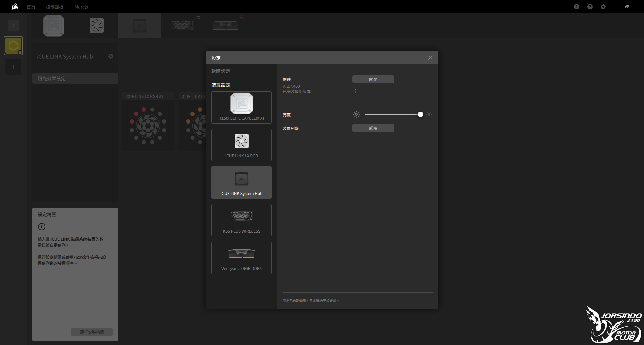Screen dimensions: 644x345
Task: Click the 設定 dialog title text
Action: tap(216, 58)
